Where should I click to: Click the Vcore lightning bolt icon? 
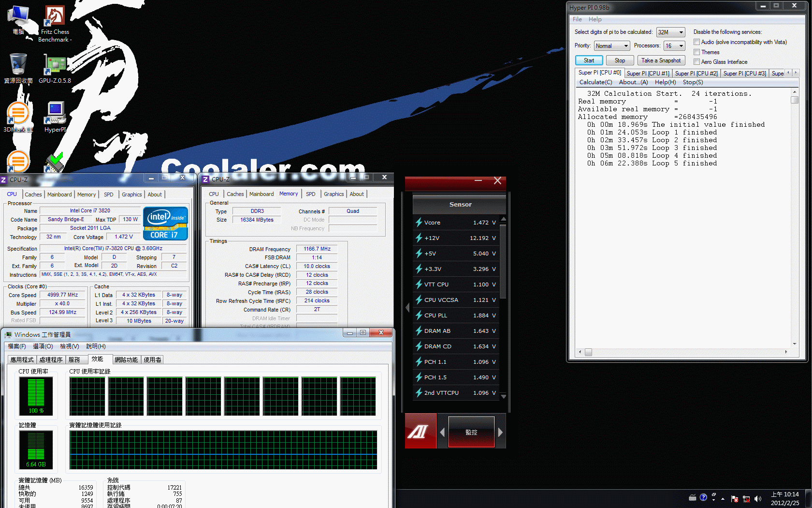click(x=419, y=223)
